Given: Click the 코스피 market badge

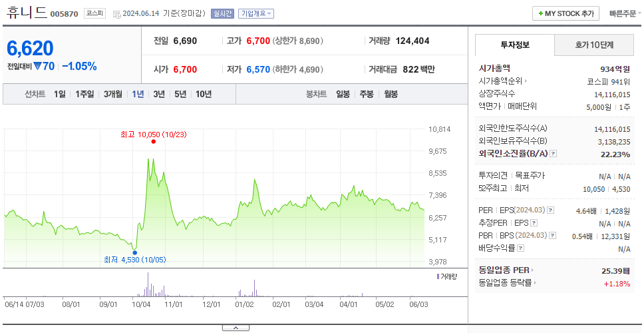Looking at the screenshot, I should coord(95,13).
